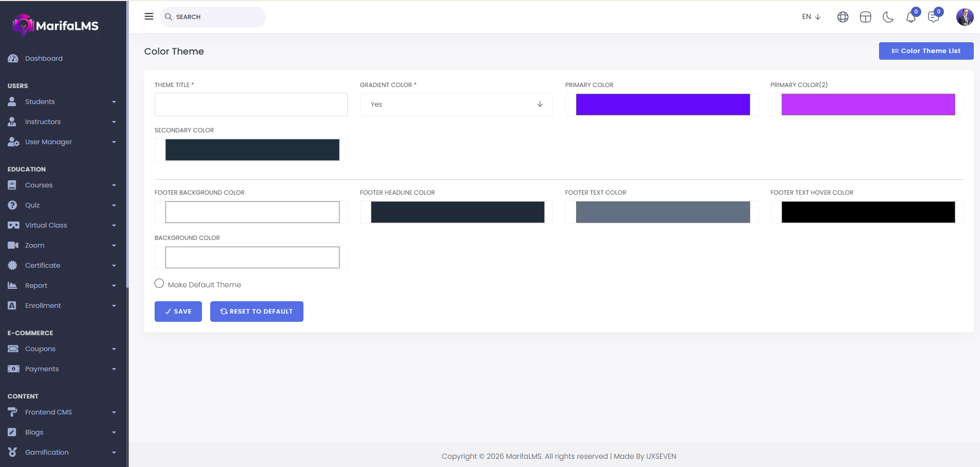Pick the purple Primary Color swatch

coord(663,105)
